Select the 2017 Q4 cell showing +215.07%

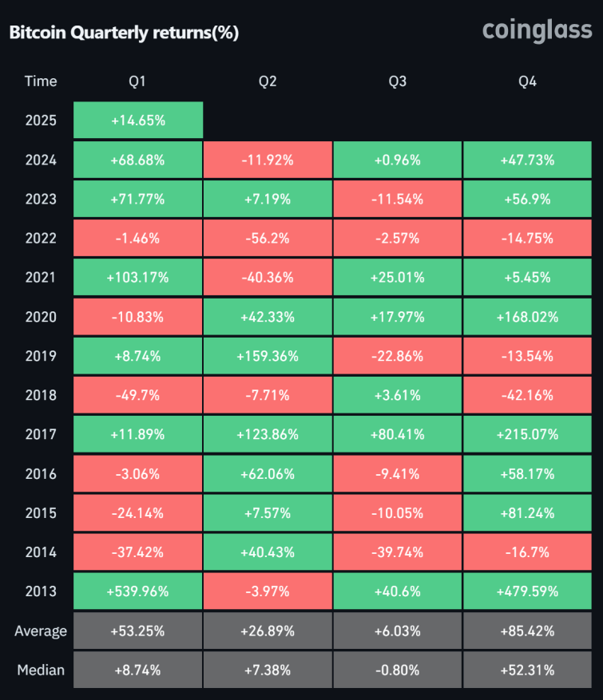[x=527, y=434]
